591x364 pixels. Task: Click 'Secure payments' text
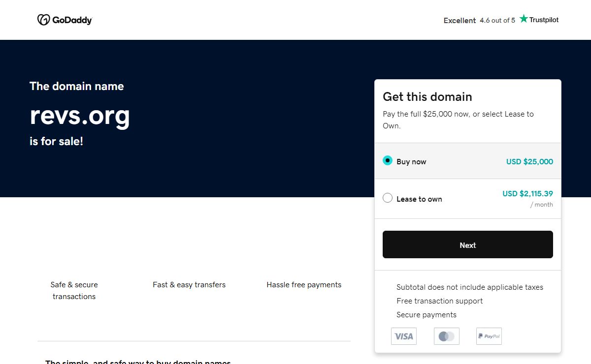(427, 314)
